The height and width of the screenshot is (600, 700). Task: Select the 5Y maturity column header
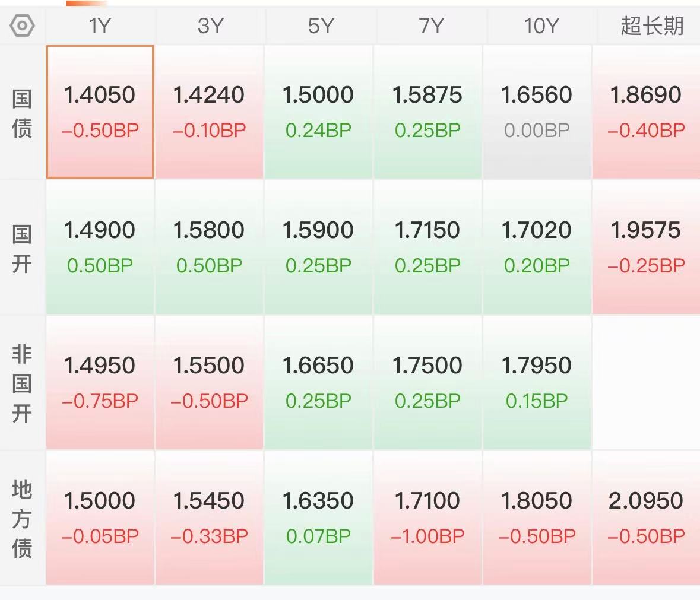[x=321, y=26]
